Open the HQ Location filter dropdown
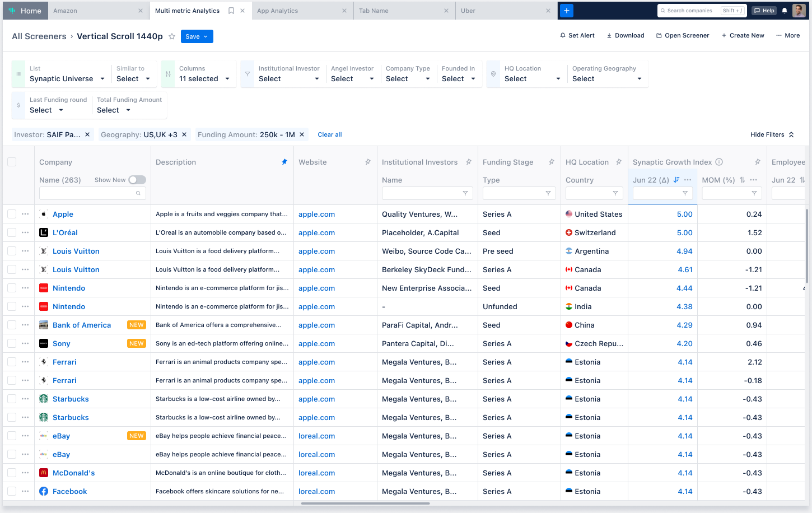The width and height of the screenshot is (812, 513). click(532, 79)
